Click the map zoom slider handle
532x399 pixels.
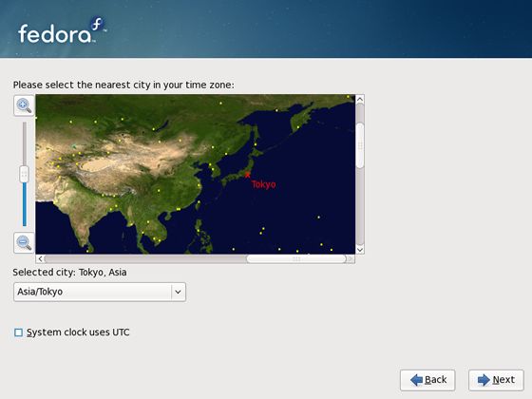tap(24, 174)
